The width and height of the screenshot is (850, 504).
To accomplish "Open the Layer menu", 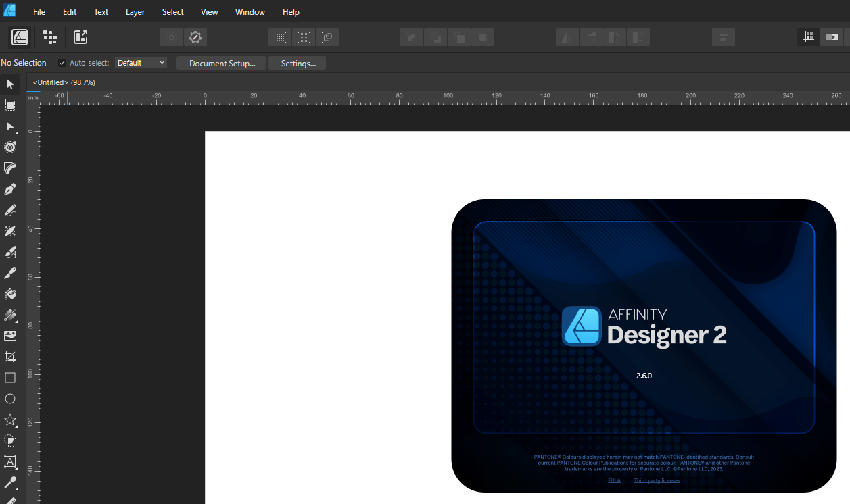I will [x=135, y=12].
